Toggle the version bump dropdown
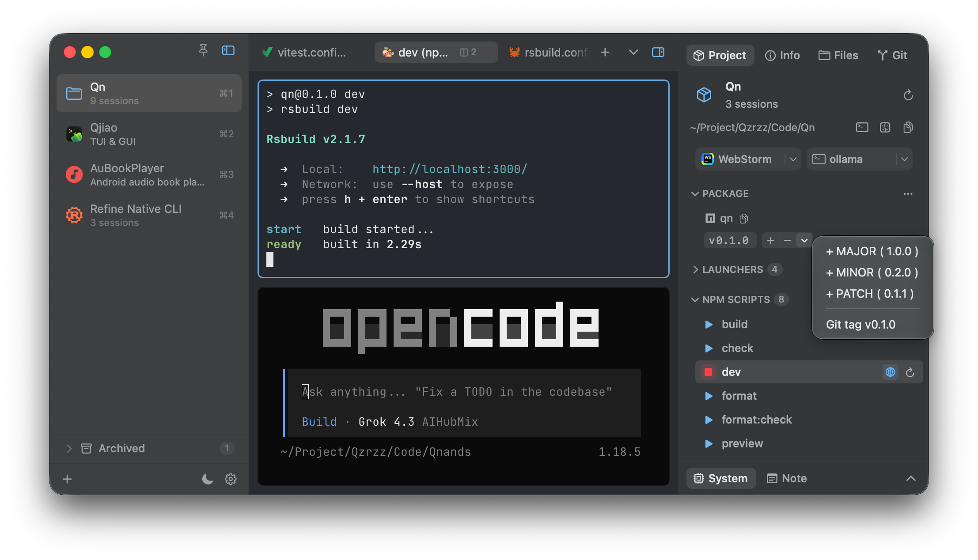The image size is (978, 560). [804, 240]
